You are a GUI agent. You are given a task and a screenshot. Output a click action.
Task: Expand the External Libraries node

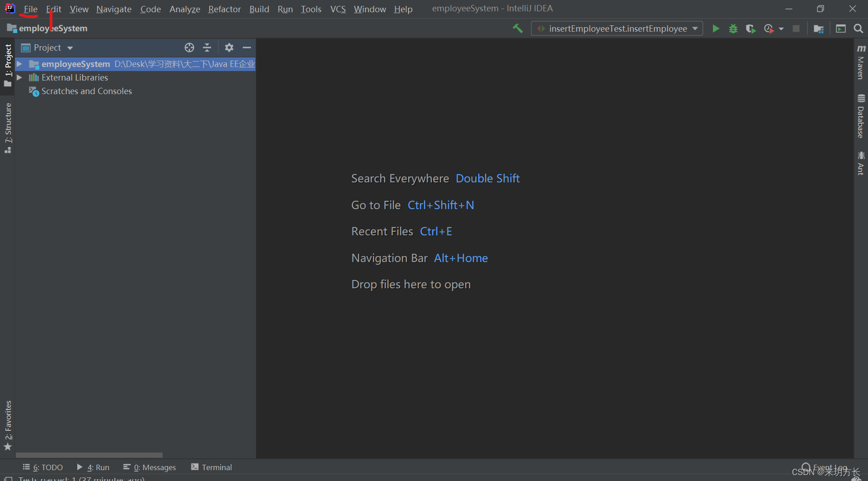(19, 77)
